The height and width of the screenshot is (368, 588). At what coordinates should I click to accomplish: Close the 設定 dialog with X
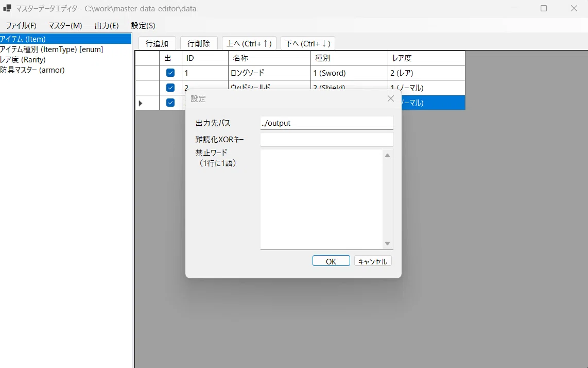391,98
